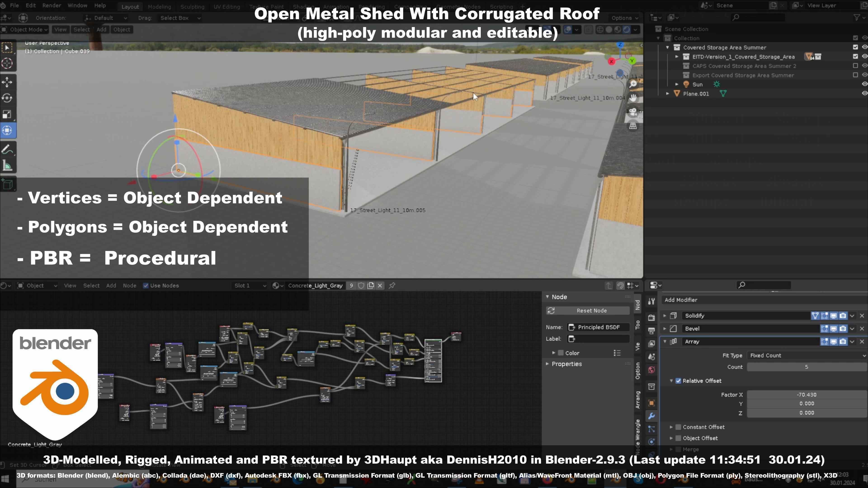The image size is (868, 488).
Task: Switch viewport to rendered shading
Action: pos(626,30)
